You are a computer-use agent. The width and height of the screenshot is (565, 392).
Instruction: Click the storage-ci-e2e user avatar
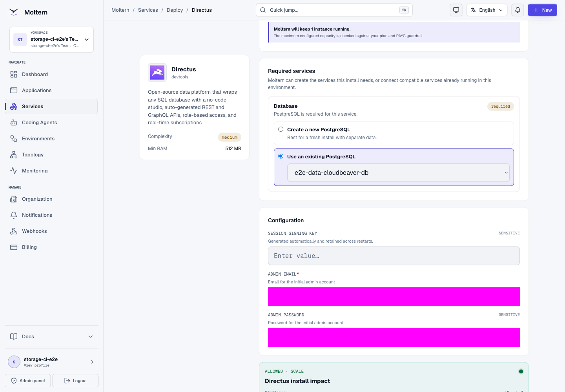tap(14, 362)
